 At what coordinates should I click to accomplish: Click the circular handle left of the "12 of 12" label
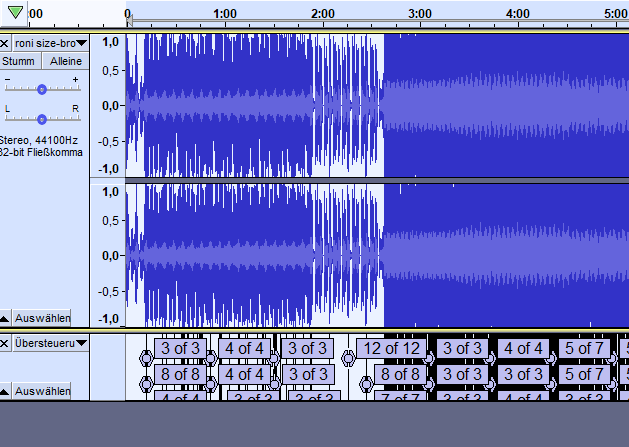coord(349,356)
